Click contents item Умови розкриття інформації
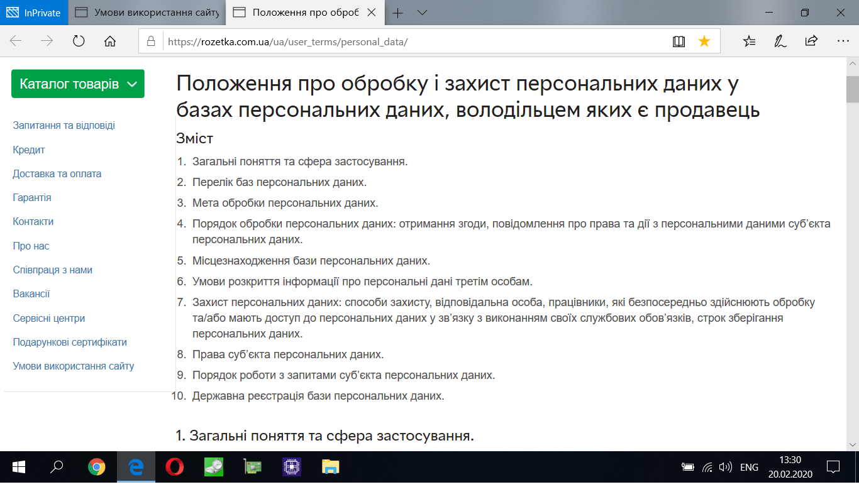The height and width of the screenshot is (504, 859). (362, 281)
